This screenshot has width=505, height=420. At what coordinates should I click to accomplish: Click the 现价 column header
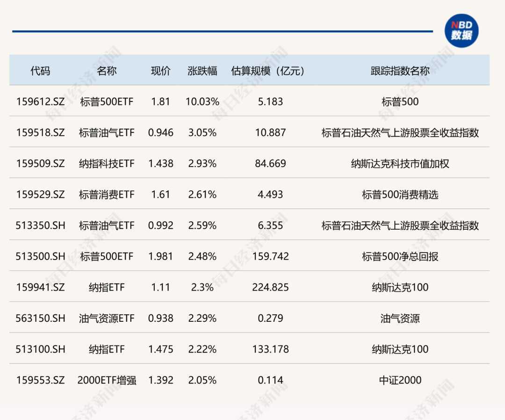[x=160, y=71]
